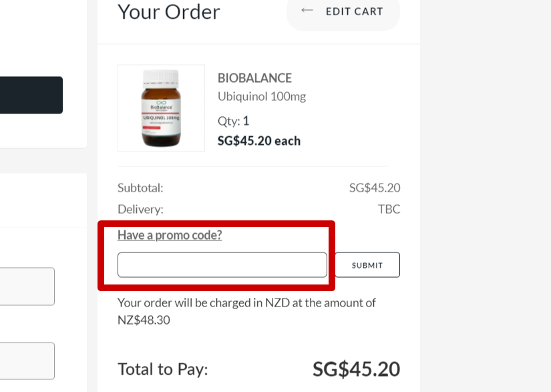Click the Ubiquinol 100mg product title
This screenshot has height=392, width=551.
point(262,96)
